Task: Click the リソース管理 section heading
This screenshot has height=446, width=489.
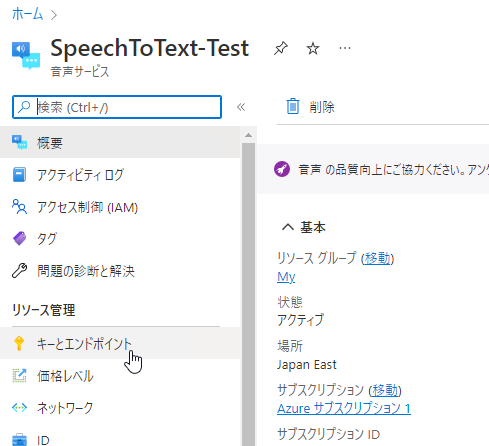Action: coord(44,310)
